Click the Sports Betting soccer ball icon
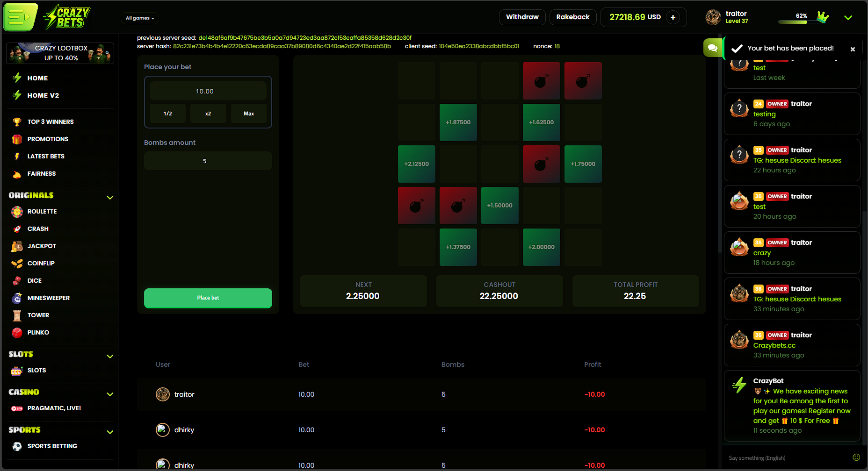 pos(17,446)
